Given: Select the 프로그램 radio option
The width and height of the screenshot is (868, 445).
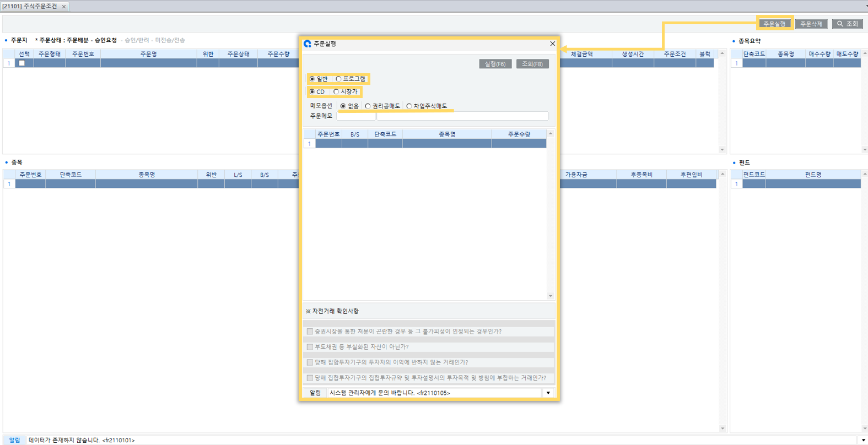Looking at the screenshot, I should [338, 79].
